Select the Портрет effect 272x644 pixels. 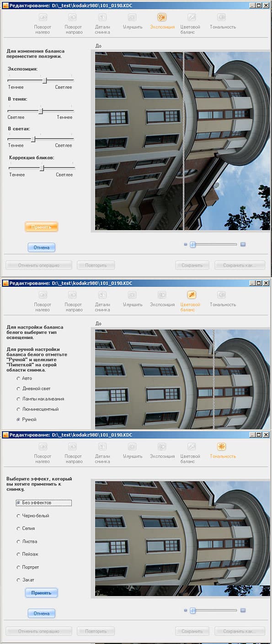coord(18,567)
